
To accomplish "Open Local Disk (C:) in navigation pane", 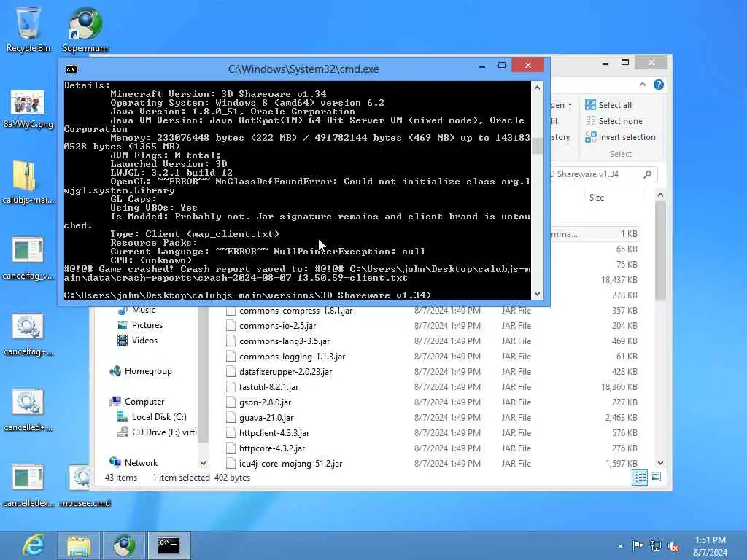I will pyautogui.click(x=152, y=416).
